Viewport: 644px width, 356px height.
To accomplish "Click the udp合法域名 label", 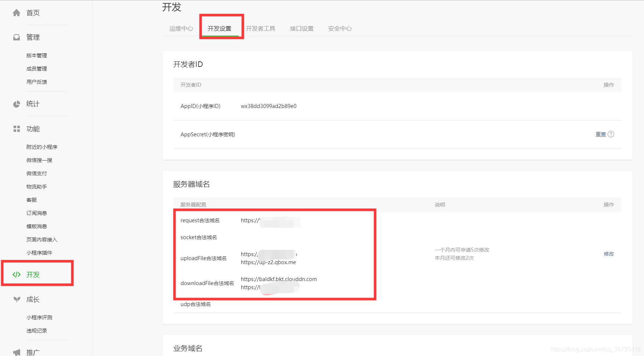I will pyautogui.click(x=196, y=304).
